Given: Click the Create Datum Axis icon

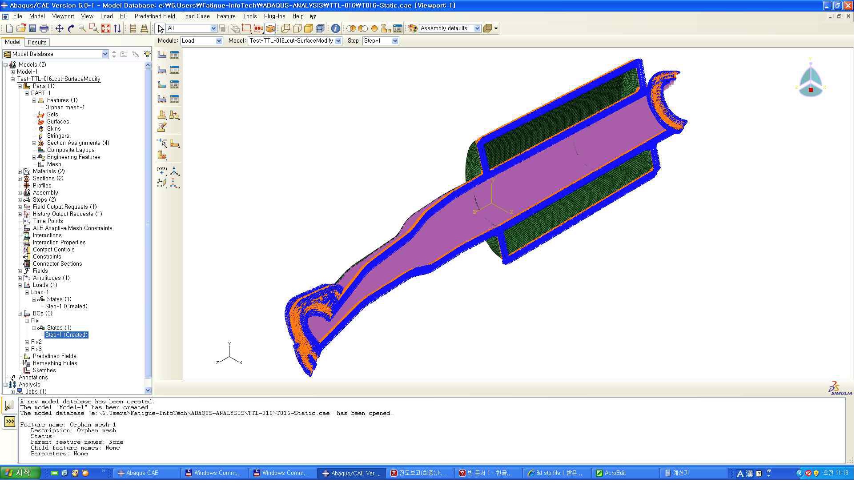Looking at the screenshot, I should coord(174,171).
